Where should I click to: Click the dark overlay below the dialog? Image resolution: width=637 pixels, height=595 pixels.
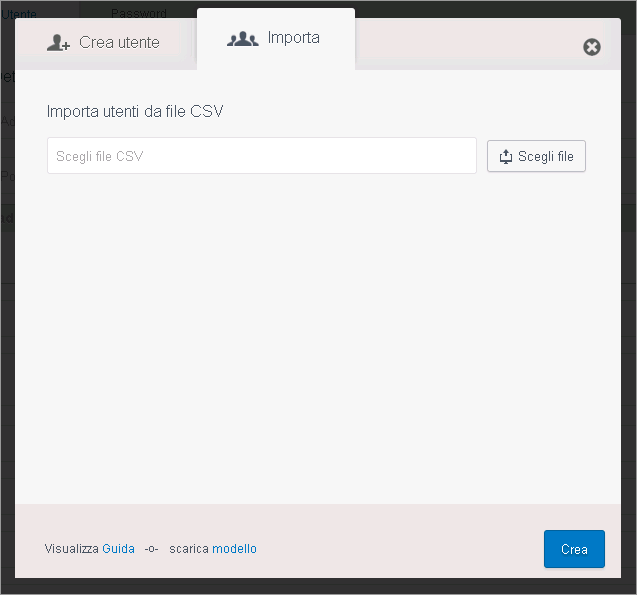click(318, 586)
